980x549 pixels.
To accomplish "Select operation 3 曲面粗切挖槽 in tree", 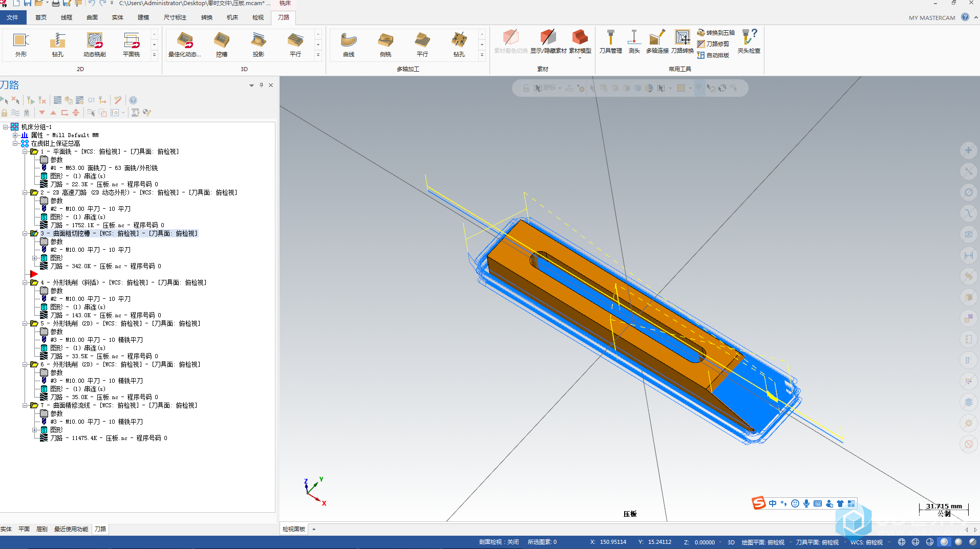I will coord(119,233).
